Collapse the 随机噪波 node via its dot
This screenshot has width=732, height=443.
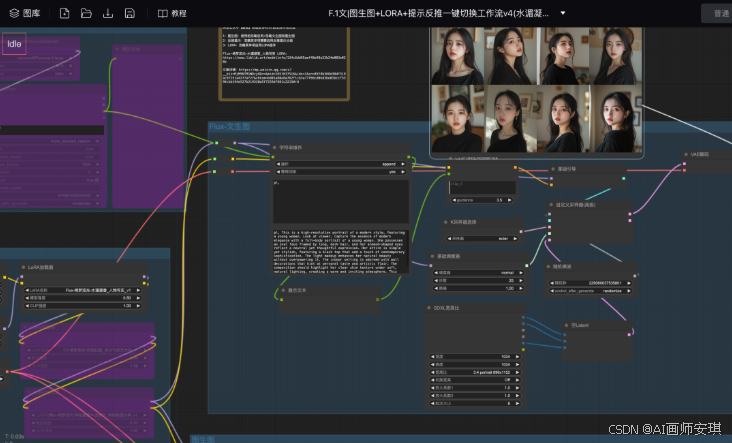(x=549, y=267)
